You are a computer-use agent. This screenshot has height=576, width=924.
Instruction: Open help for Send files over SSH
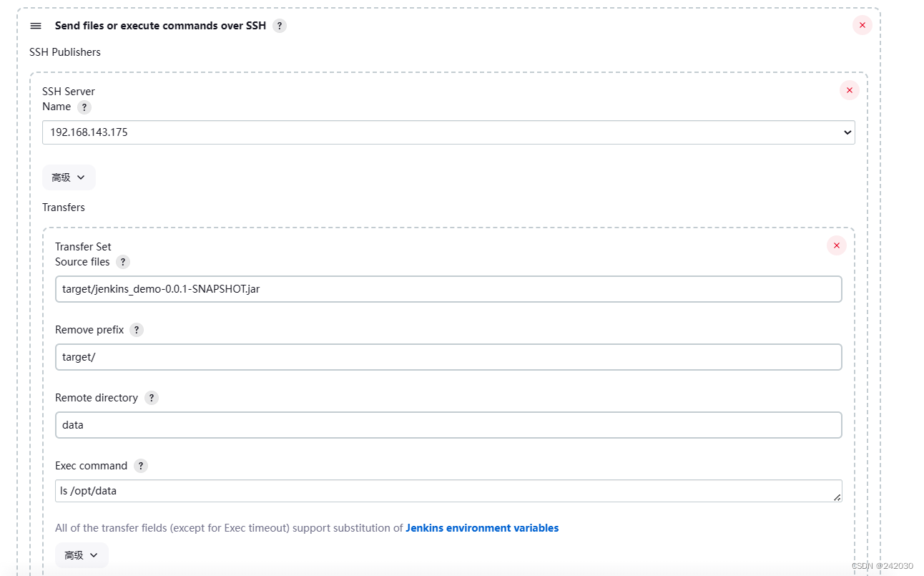(x=280, y=26)
